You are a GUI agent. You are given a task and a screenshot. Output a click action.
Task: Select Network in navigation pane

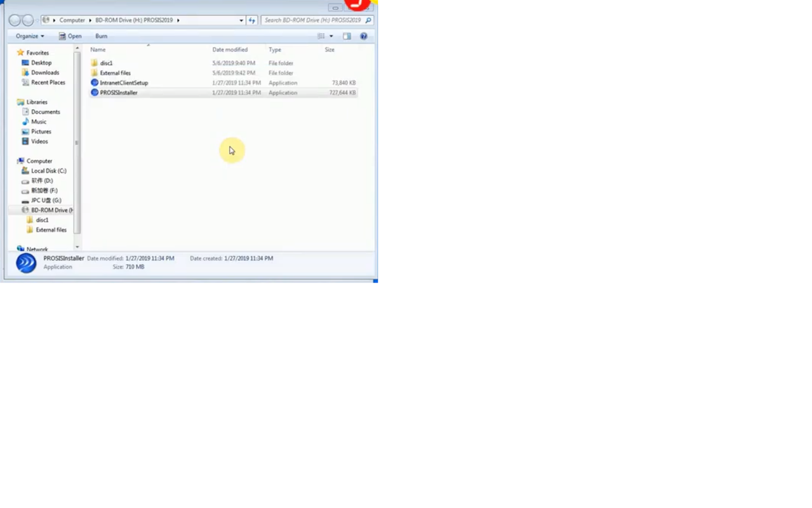click(x=37, y=250)
